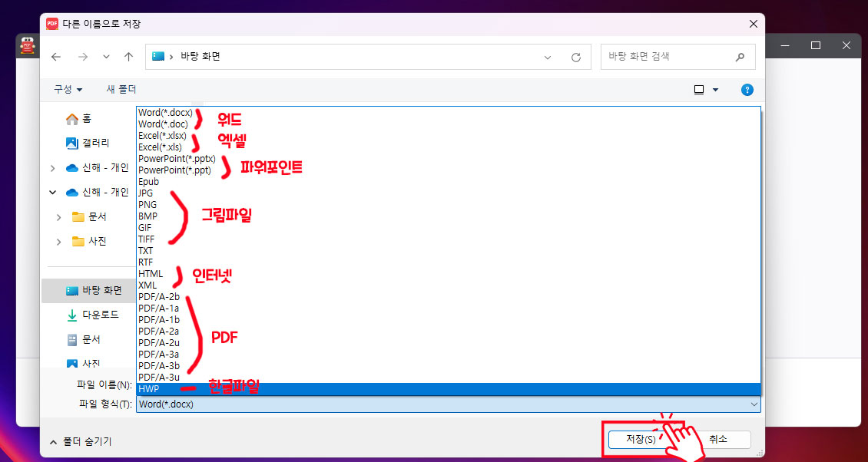The height and width of the screenshot is (462, 868).
Task: Go back with the left arrow icon
Action: click(x=56, y=57)
